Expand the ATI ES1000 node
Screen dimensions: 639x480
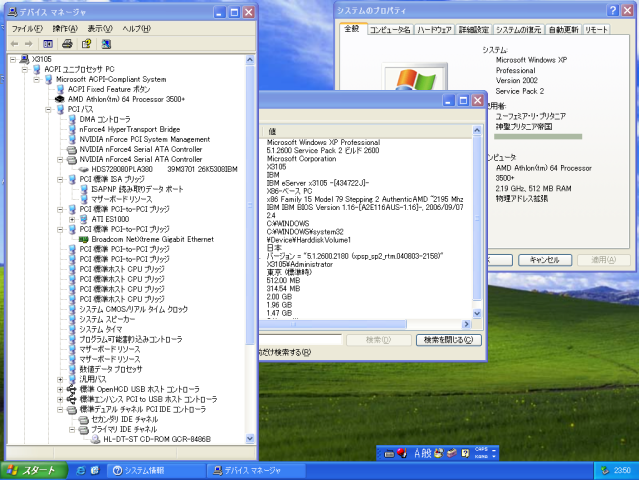pos(72,219)
